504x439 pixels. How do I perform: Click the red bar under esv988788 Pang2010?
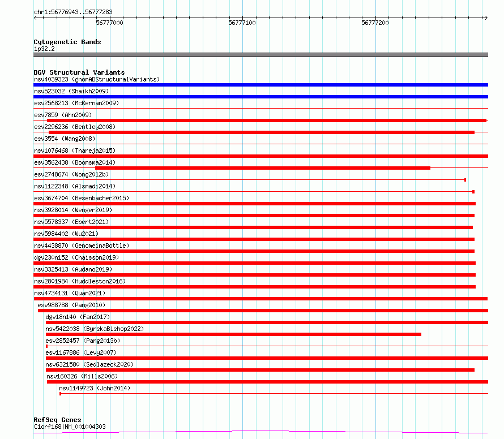263,311
